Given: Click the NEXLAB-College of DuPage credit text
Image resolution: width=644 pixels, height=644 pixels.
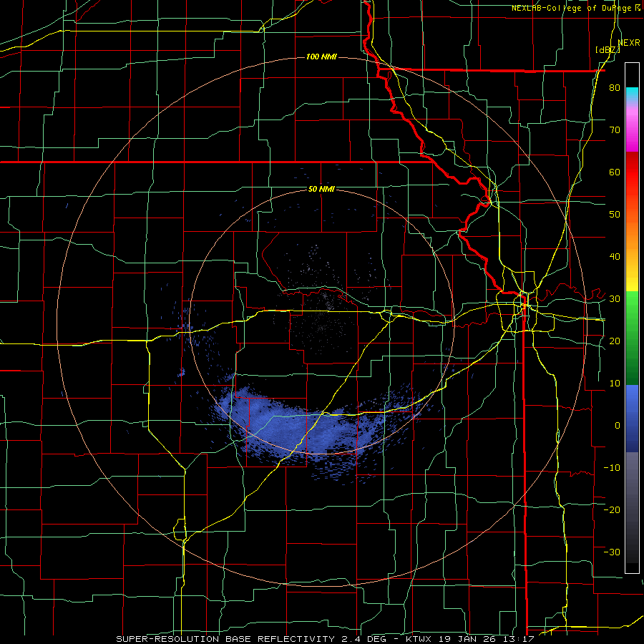Looking at the screenshot, I should coord(571,8).
